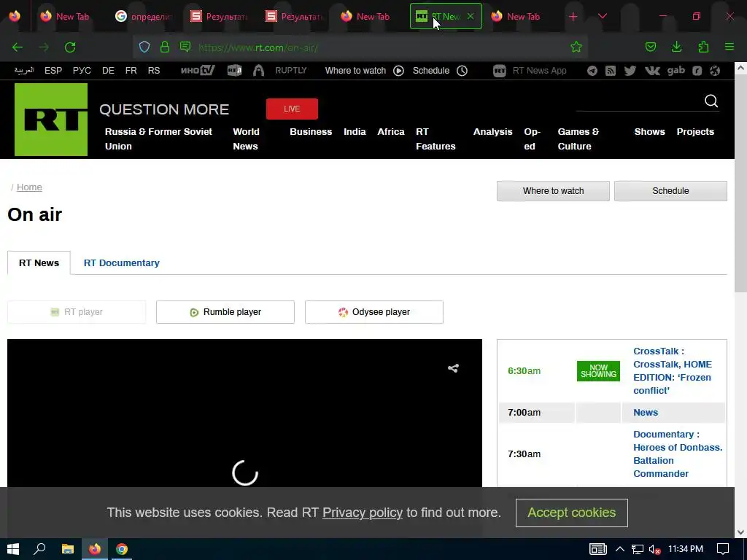747x560 pixels.
Task: Open the Shows section
Action: 650,132
